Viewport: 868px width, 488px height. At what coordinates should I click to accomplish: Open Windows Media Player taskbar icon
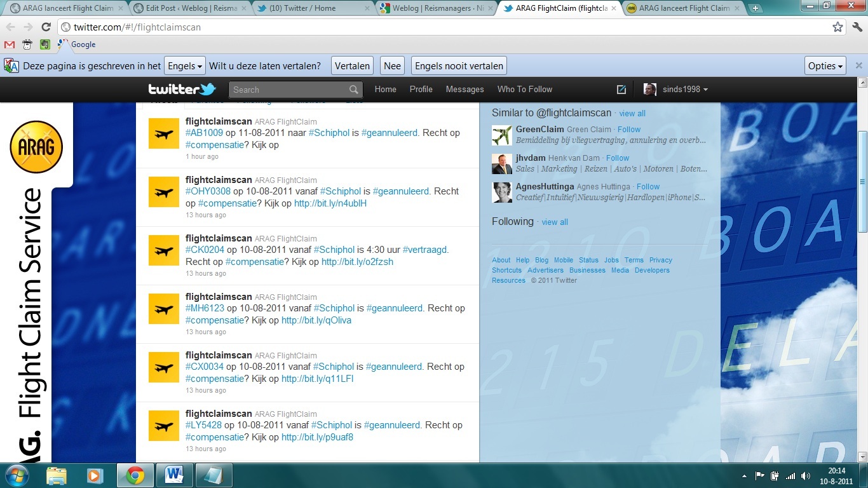pyautogui.click(x=94, y=475)
